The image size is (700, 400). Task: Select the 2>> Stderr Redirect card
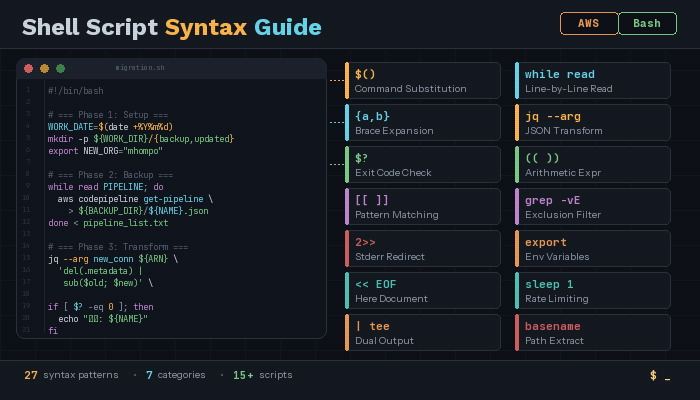[x=423, y=249]
